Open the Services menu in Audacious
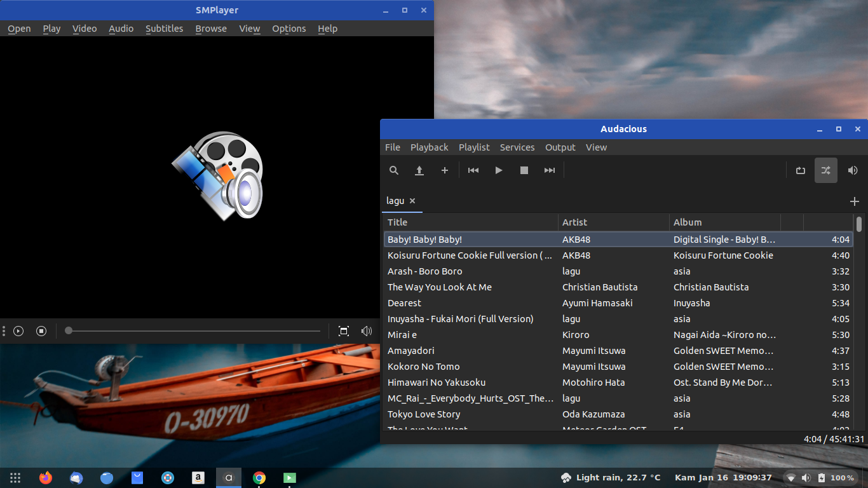The height and width of the screenshot is (488, 868). click(x=517, y=147)
